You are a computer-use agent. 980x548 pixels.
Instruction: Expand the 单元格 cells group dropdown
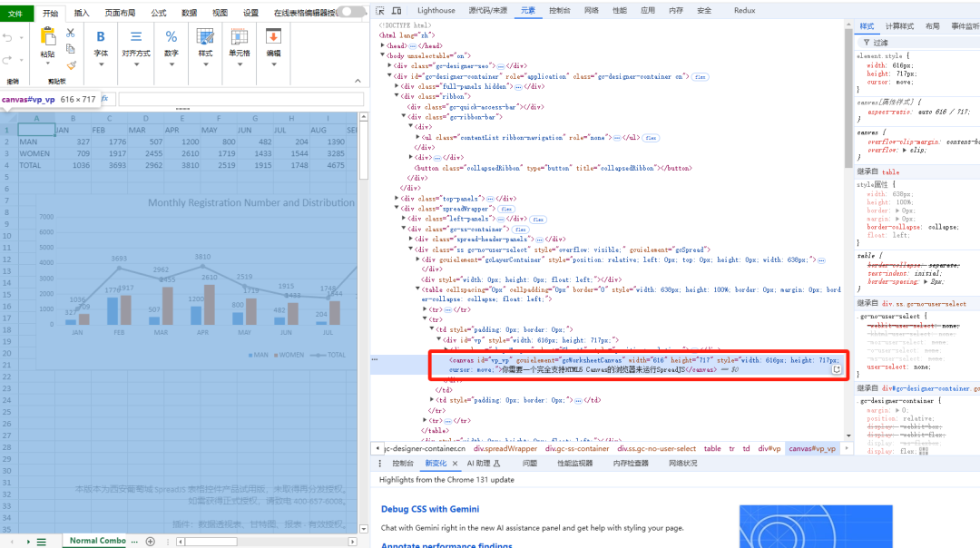pos(240,64)
